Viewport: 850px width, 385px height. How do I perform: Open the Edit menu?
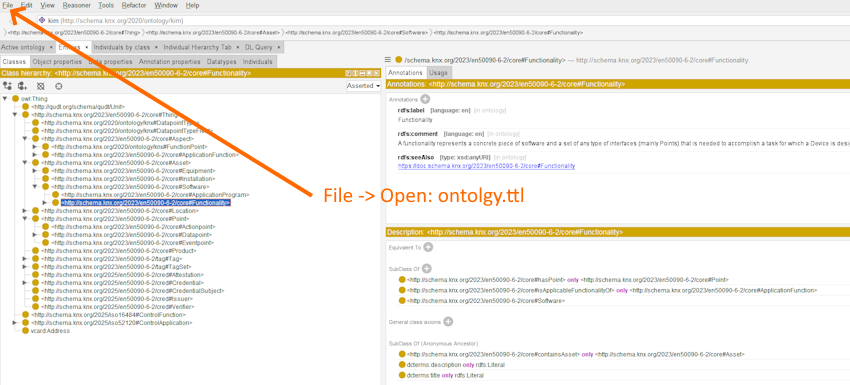pos(27,5)
